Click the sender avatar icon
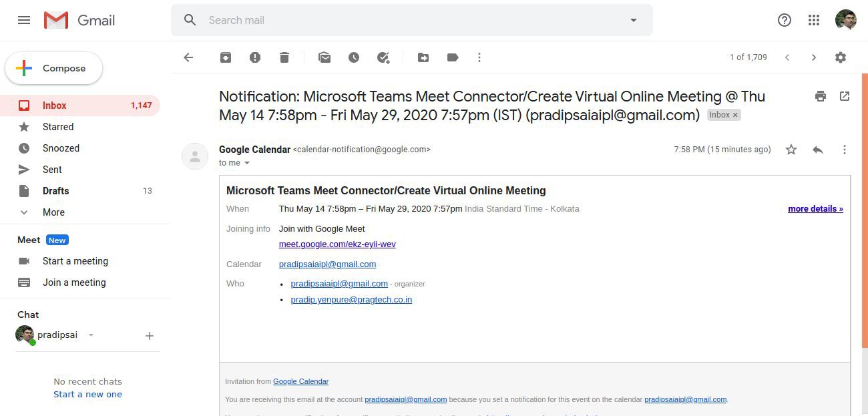Screen dimensions: 868x416 pyautogui.click(x=195, y=156)
